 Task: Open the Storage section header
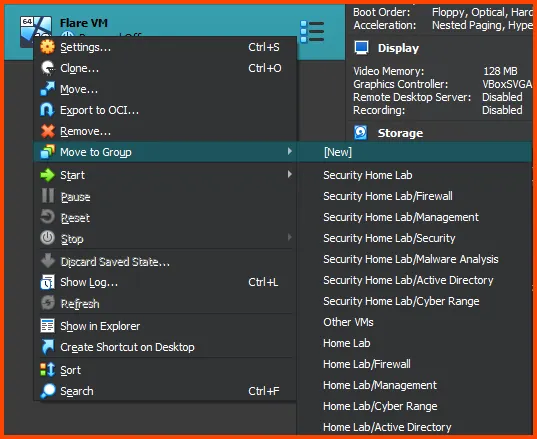click(x=400, y=133)
